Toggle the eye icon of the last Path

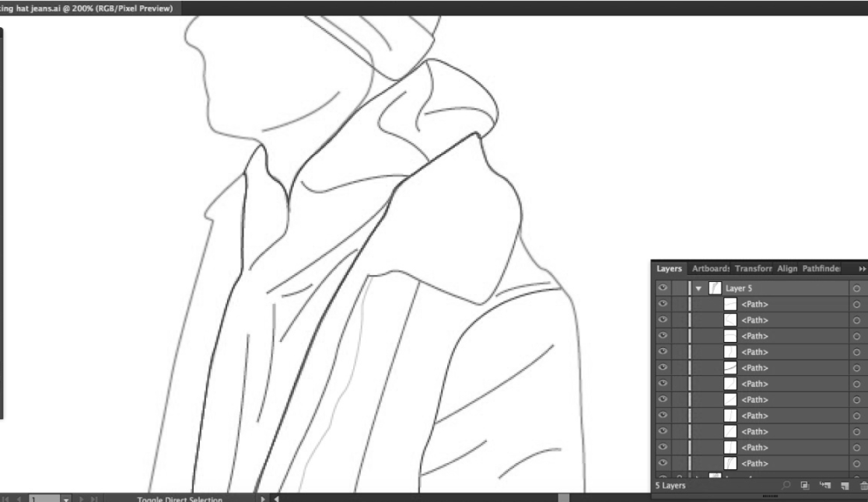pos(663,463)
